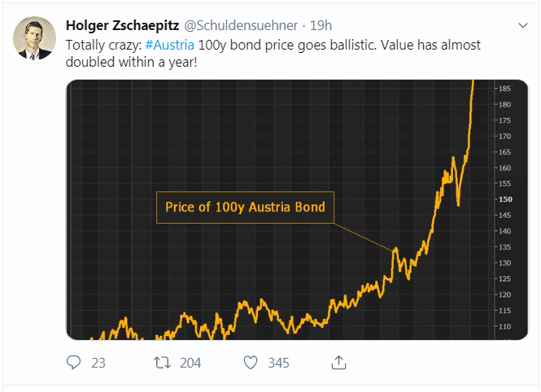
Task: Open the @Schuldensuehner handle link
Action: click(x=241, y=25)
